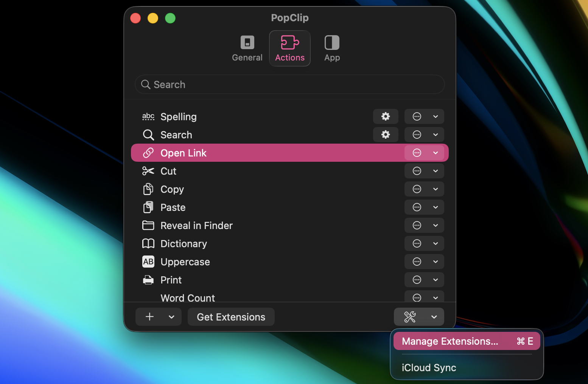Switch to the App tab
This screenshot has width=588, height=384.
[332, 48]
